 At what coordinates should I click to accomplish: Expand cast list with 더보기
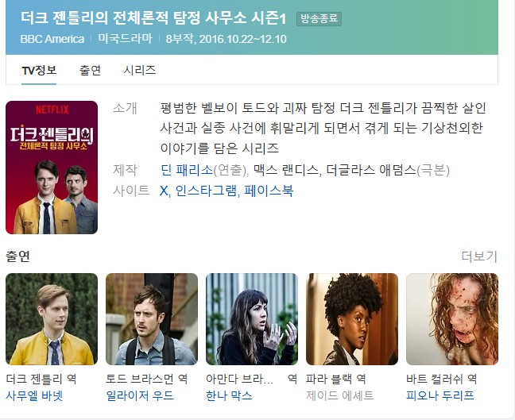pos(479,256)
